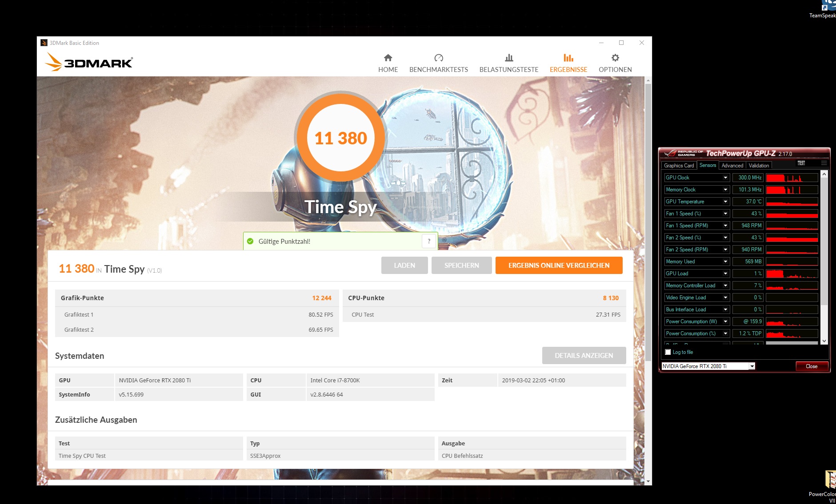
Task: Click the CPU Test value 27.31 FPS
Action: (x=608, y=314)
